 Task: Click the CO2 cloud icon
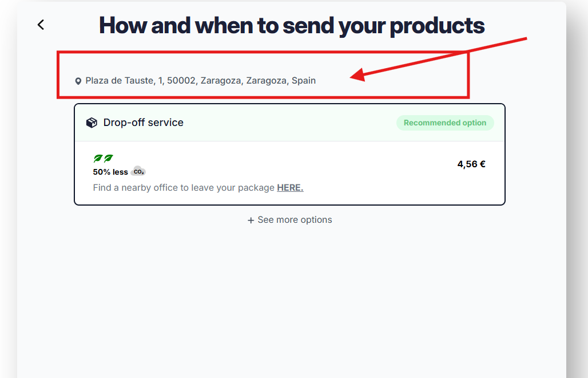(139, 171)
